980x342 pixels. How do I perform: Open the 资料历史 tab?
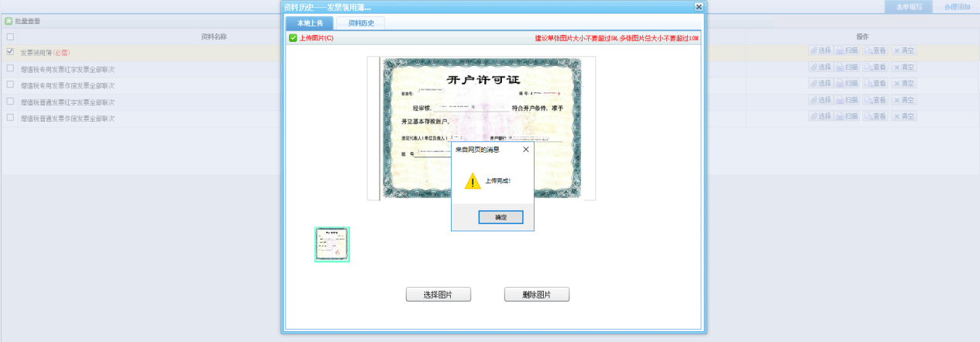[x=361, y=23]
